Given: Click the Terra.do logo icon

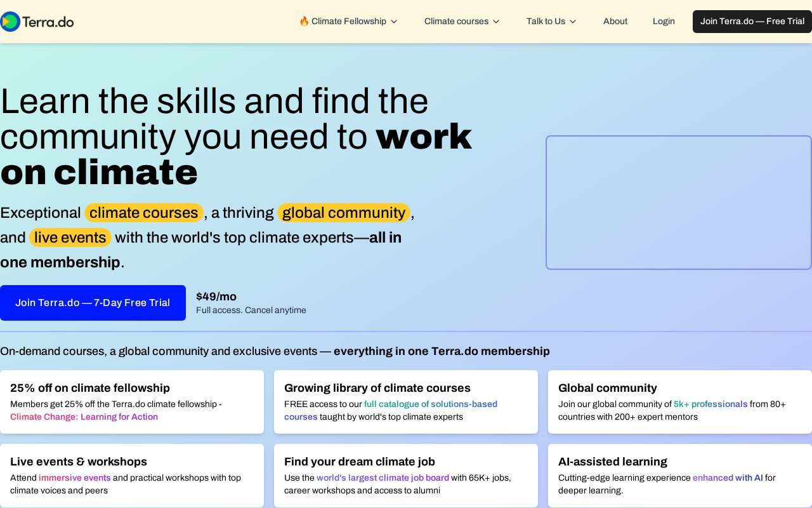Looking at the screenshot, I should tap(10, 22).
